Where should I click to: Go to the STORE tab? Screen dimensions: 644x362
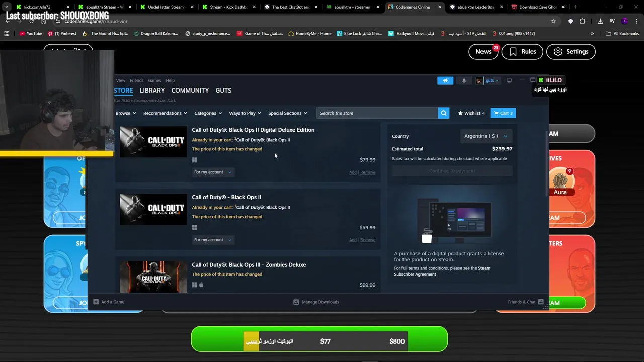coord(123,90)
